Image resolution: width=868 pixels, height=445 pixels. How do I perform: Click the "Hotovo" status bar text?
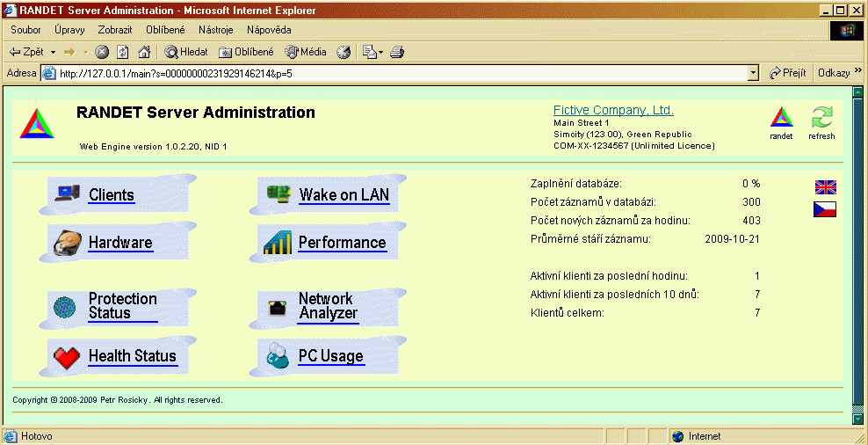click(37, 437)
